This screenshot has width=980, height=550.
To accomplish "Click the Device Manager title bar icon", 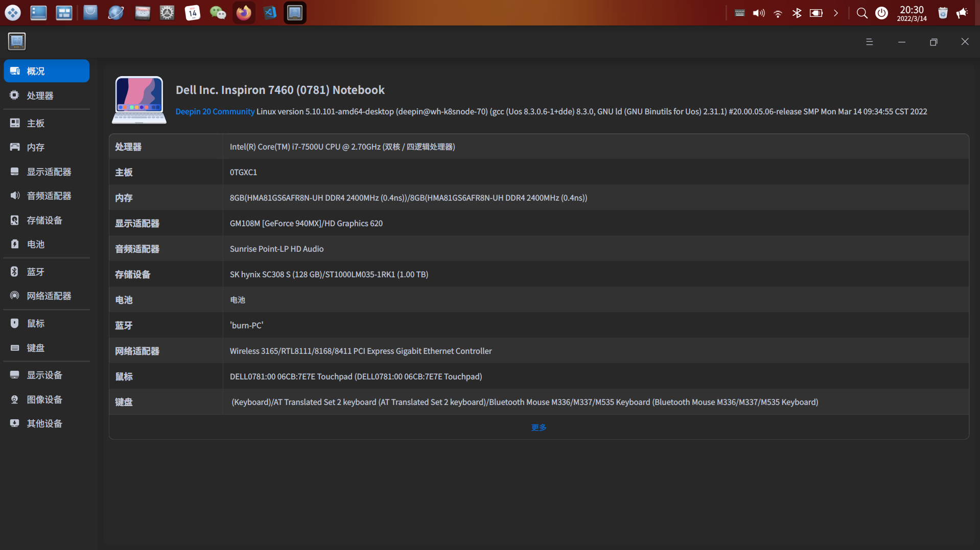I will [x=17, y=41].
